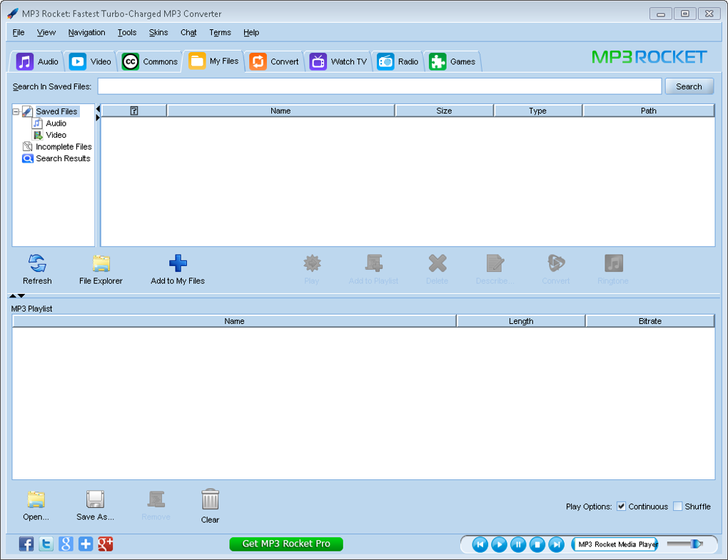Switch to the Audio tab

point(37,61)
